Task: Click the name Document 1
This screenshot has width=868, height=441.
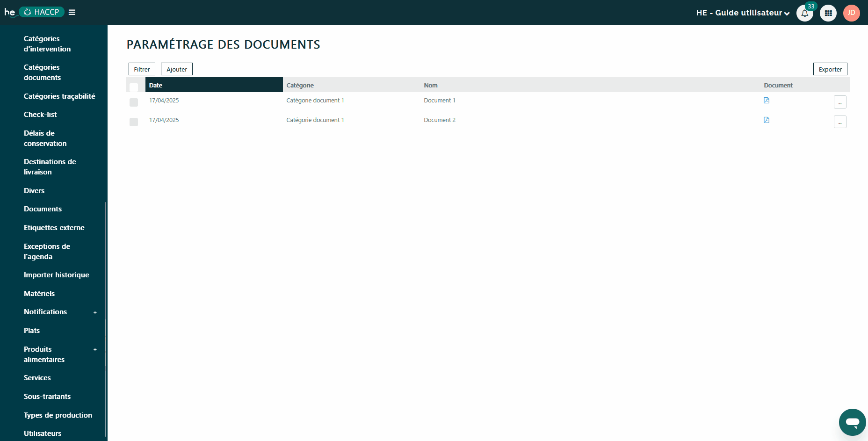Action: click(x=440, y=101)
